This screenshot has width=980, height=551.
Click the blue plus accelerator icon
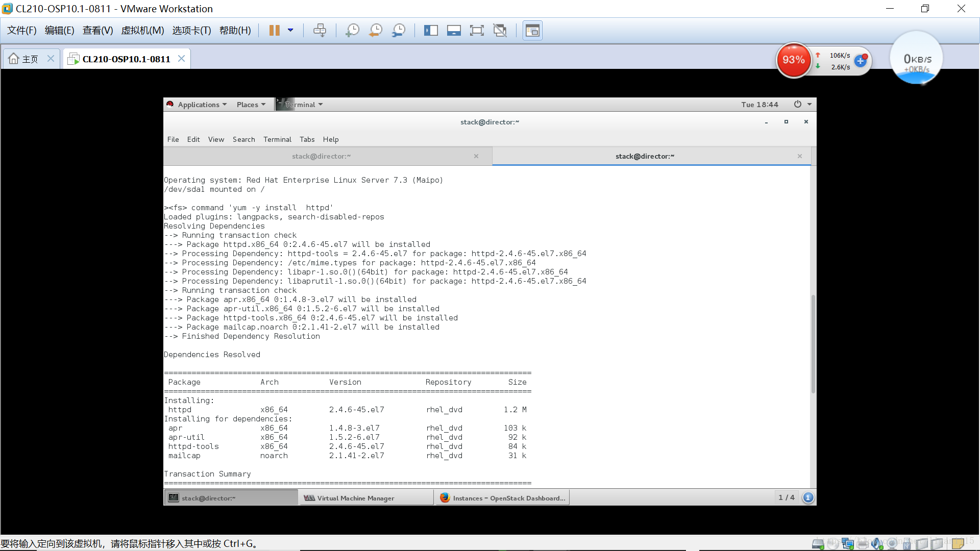tap(861, 61)
